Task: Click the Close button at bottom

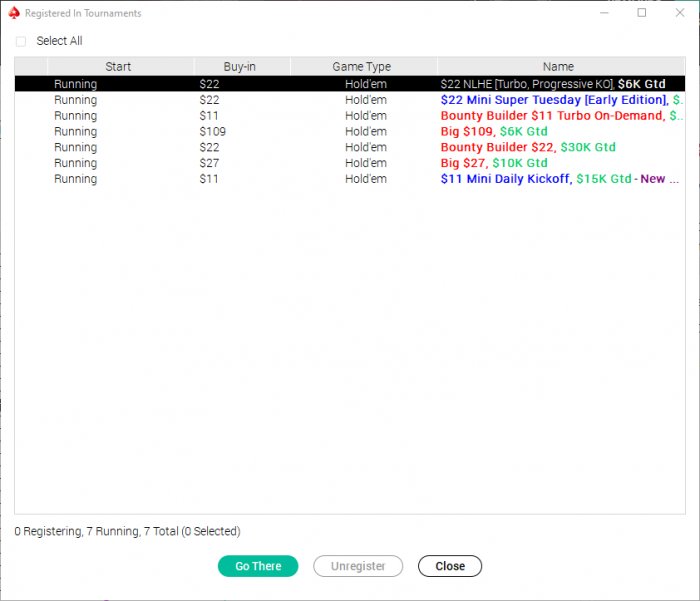Action: (x=450, y=566)
